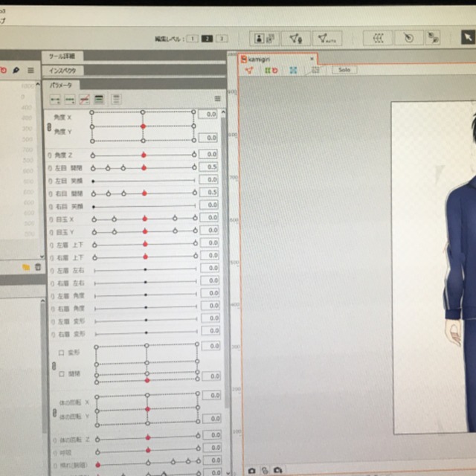The height and width of the screenshot is (476, 476).
Task: Click the 角度 Z parameter slider red handle
Action: click(x=144, y=155)
